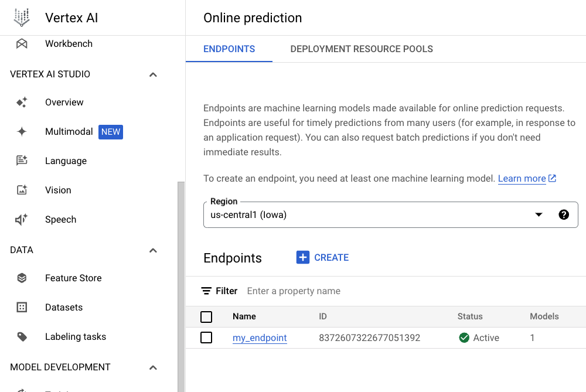Click the external link icon after Learn more
Screen dimensions: 586x392
click(x=553, y=178)
